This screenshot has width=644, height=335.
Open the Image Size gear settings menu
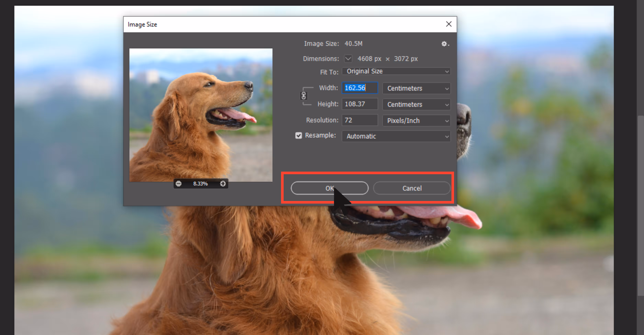point(445,44)
